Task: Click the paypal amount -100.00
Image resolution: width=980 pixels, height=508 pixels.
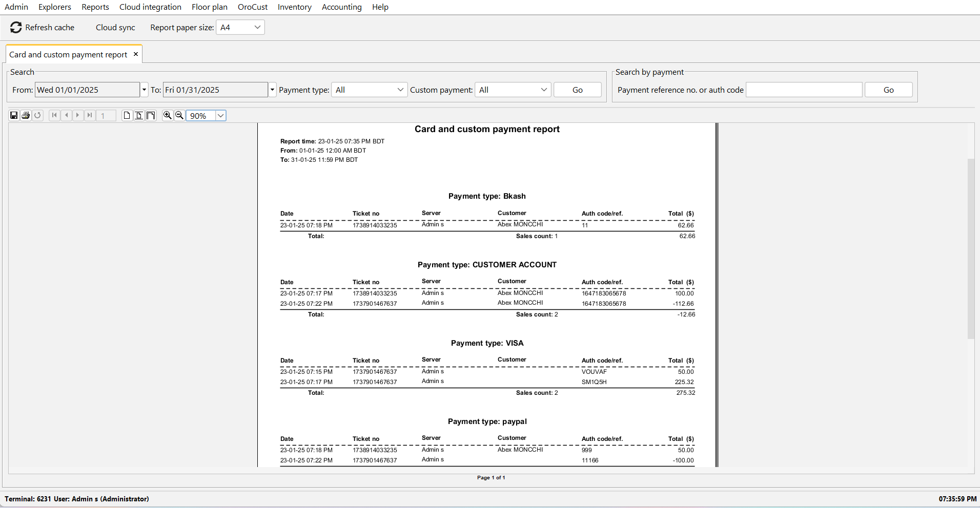Action: [683, 460]
